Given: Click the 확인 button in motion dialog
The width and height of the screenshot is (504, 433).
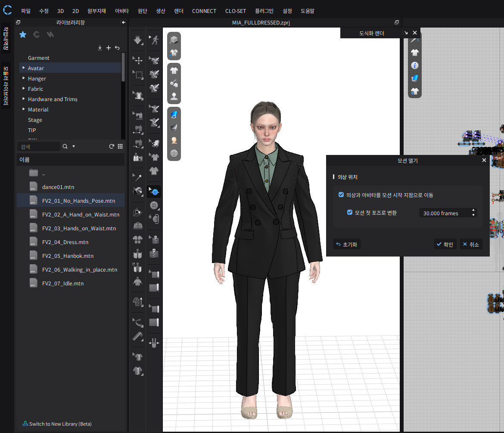Looking at the screenshot, I should 445,244.
